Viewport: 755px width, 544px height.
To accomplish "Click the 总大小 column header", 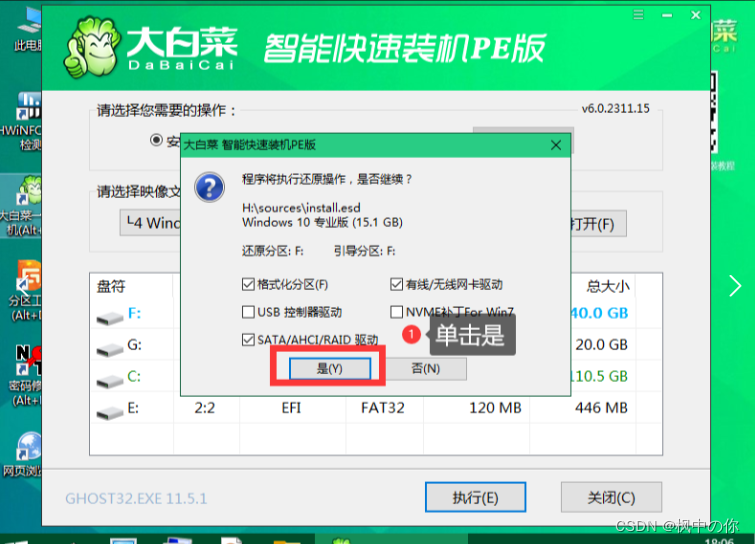I will 608,286.
